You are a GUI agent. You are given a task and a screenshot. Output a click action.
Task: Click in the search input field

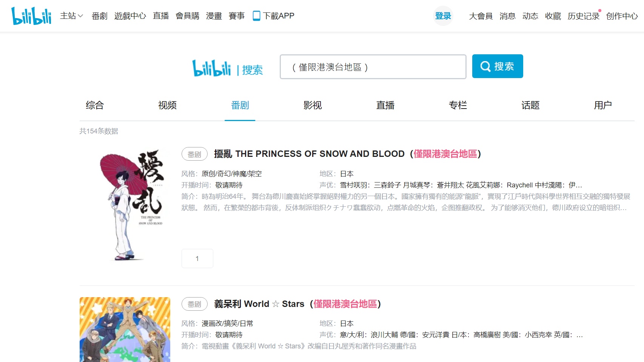coord(373,67)
